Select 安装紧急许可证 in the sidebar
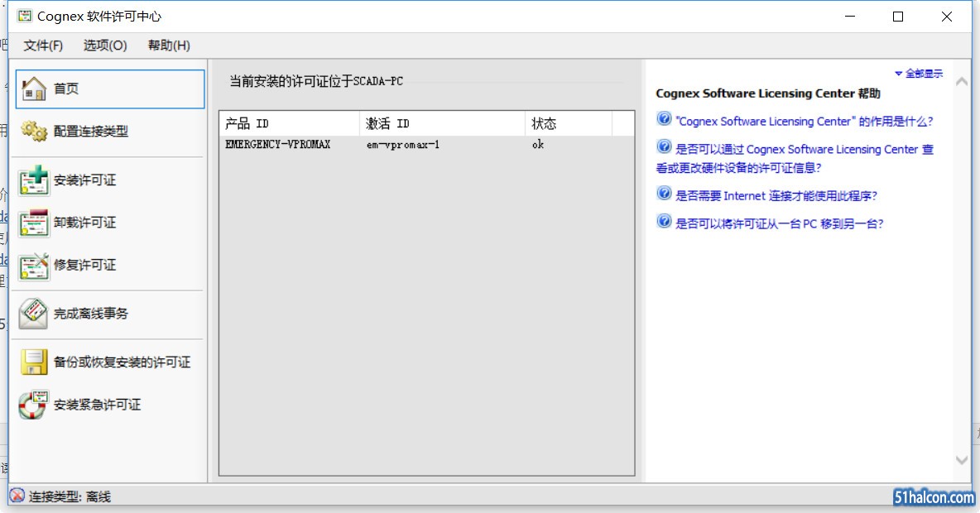980x513 pixels. [x=110, y=405]
